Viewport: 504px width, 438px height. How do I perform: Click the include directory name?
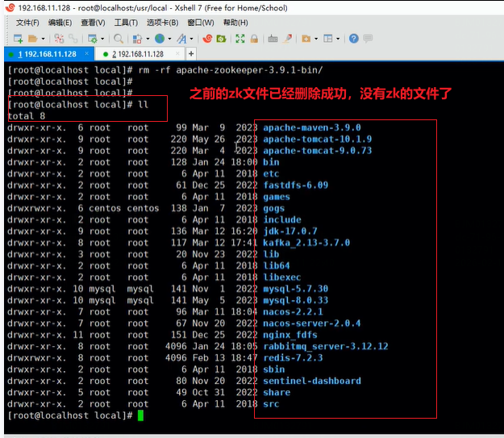coord(282,219)
